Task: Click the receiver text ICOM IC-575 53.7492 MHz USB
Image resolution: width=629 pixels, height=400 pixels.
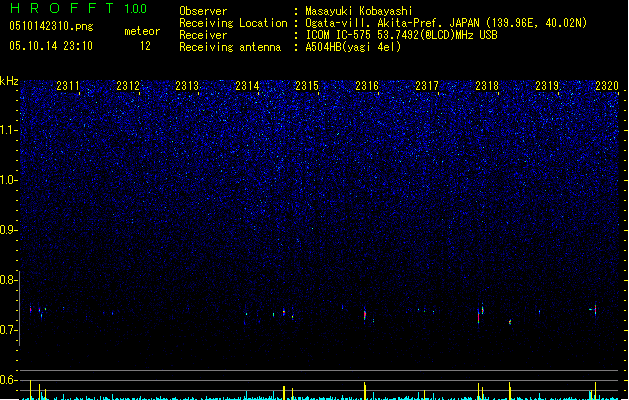Action: 402,35
